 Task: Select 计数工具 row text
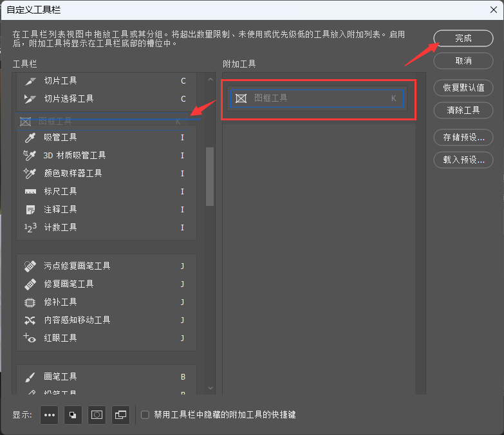coord(61,227)
